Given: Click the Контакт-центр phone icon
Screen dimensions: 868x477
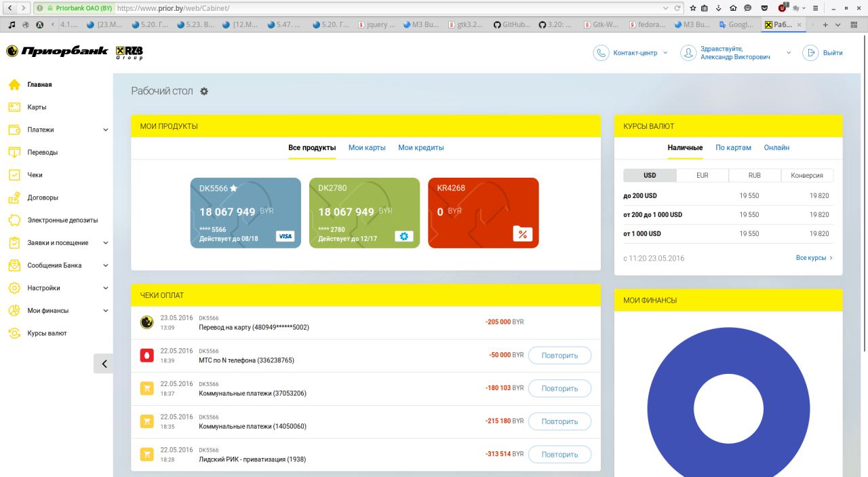Looking at the screenshot, I should click(x=601, y=53).
